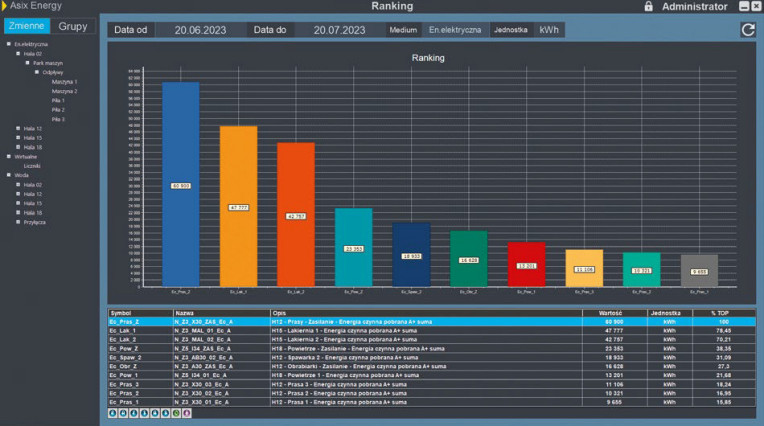Viewport: 764px width, 426px height.
Task: Click the orange bar labeled 47 777
Action: coord(238,206)
